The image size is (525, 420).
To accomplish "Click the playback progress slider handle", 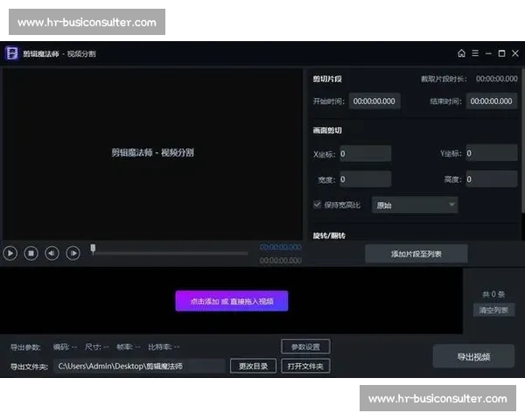I will (x=93, y=248).
